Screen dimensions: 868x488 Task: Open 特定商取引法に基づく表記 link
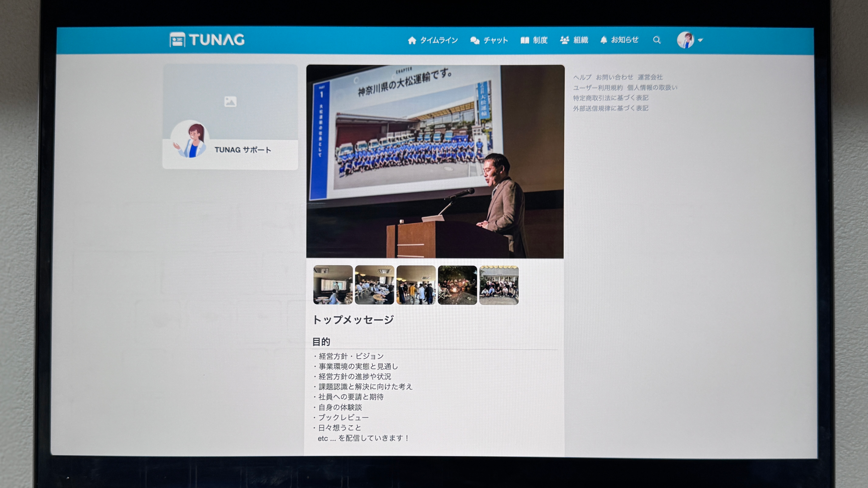(x=611, y=98)
